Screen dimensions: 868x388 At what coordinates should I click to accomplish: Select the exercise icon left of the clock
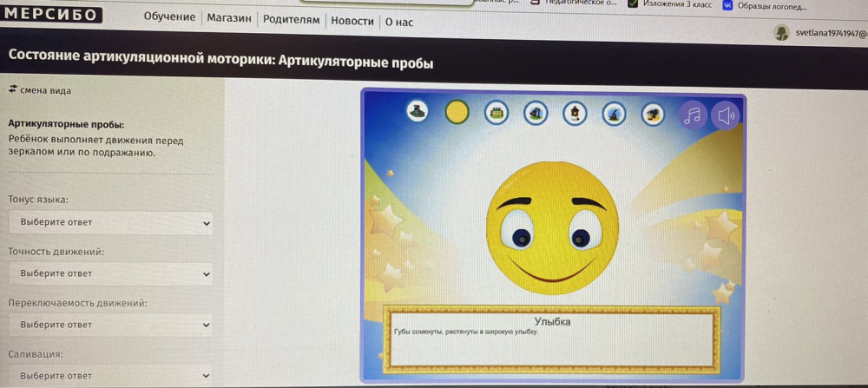coord(536,114)
